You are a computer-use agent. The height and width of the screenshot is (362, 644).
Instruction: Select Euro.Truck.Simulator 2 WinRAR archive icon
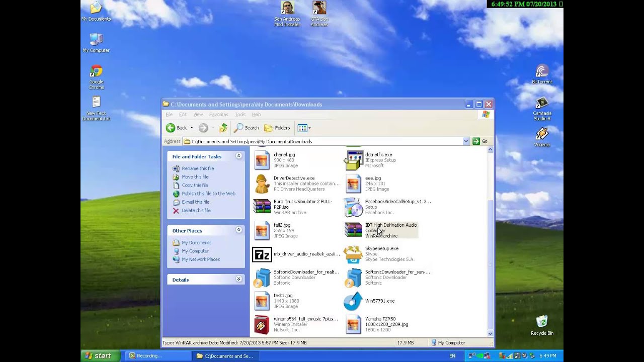coord(262,207)
